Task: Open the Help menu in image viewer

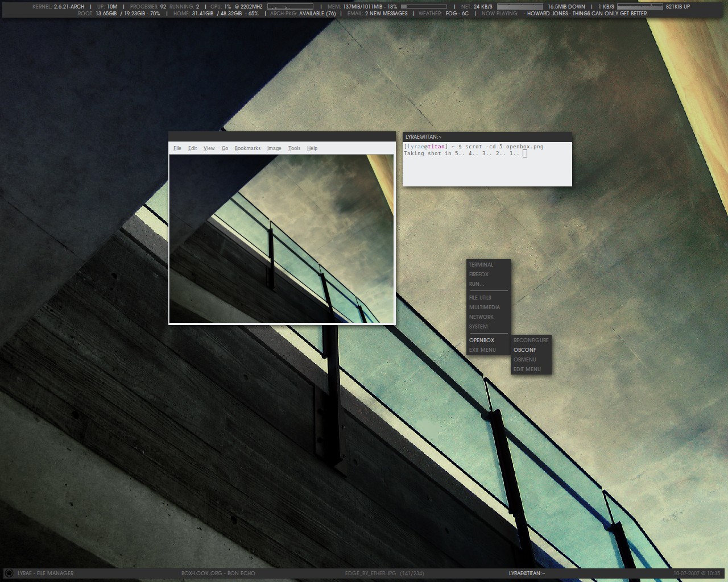Action: click(x=312, y=148)
